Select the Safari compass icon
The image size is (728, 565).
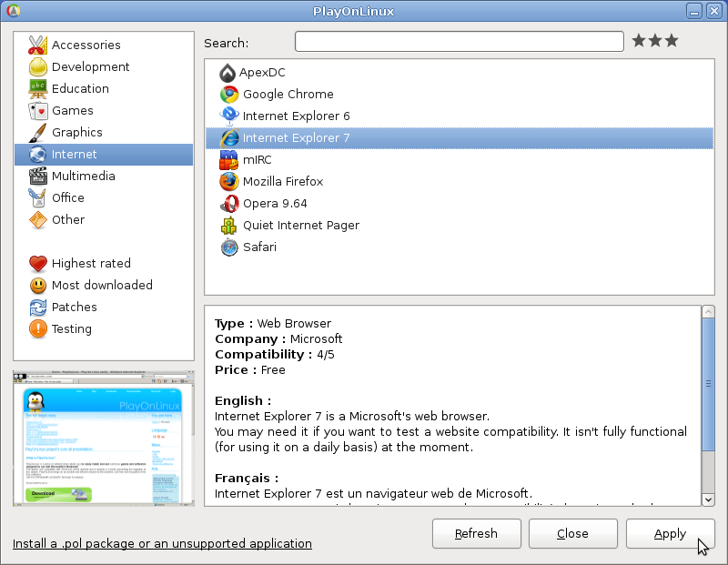(229, 247)
